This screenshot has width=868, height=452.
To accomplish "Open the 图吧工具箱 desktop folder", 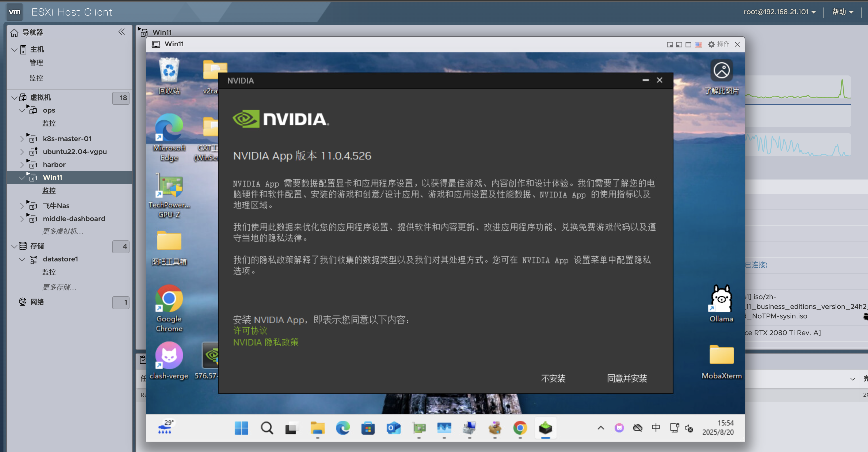I will [x=169, y=240].
